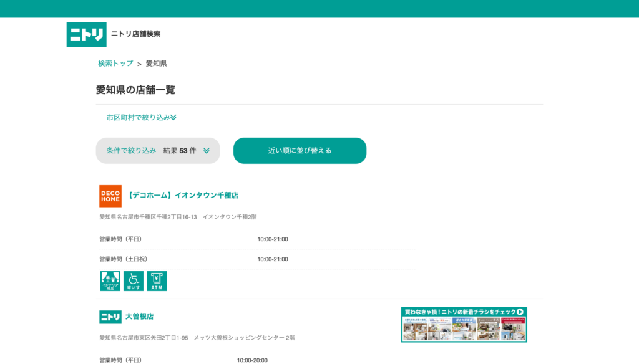
Task: Select the red-header flyer thumbnail in the banner
Action: pos(513,328)
